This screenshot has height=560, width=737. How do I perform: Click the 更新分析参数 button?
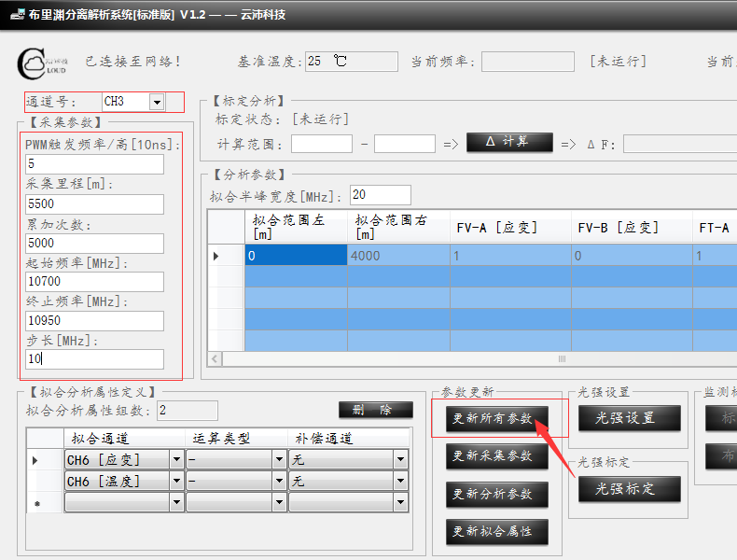pos(497,494)
